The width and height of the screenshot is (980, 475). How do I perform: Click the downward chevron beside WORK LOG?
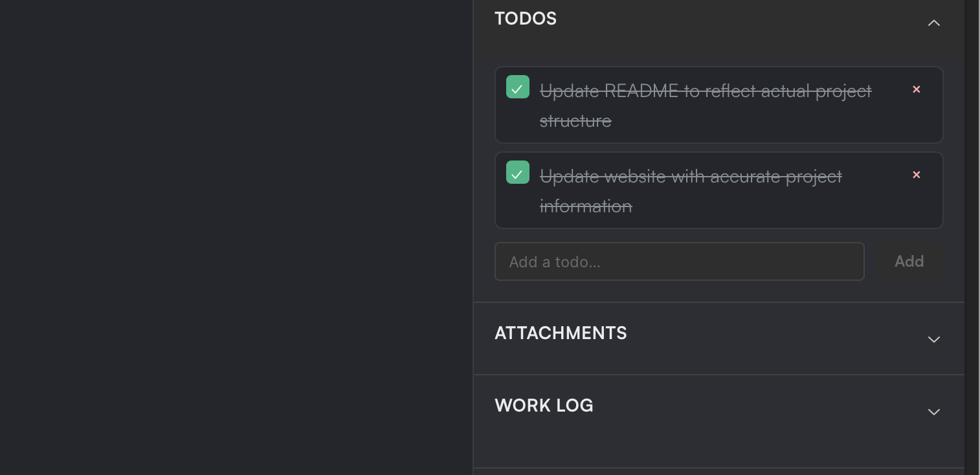click(934, 412)
